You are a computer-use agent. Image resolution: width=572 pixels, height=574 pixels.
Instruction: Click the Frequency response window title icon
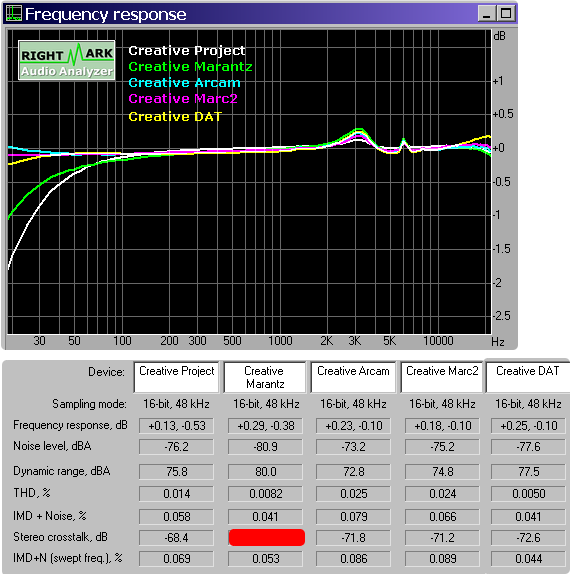pos(14,14)
